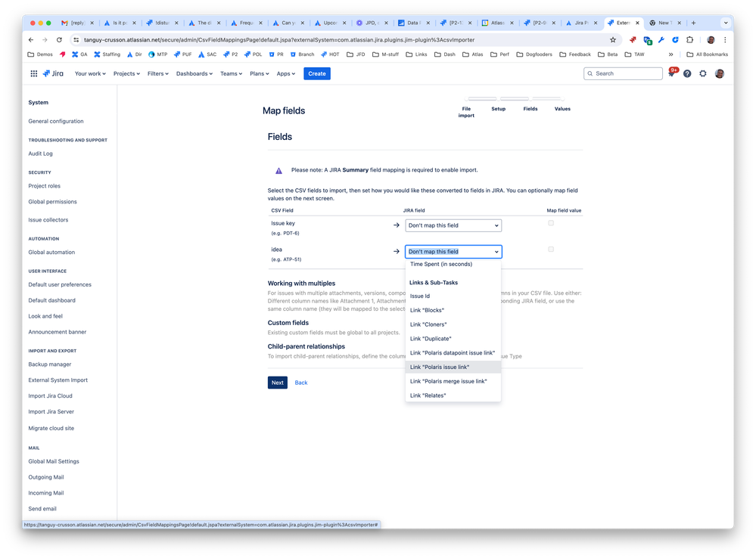Open the Demos bookmark folder
Viewport: 756px width, 558px height.
41,54
